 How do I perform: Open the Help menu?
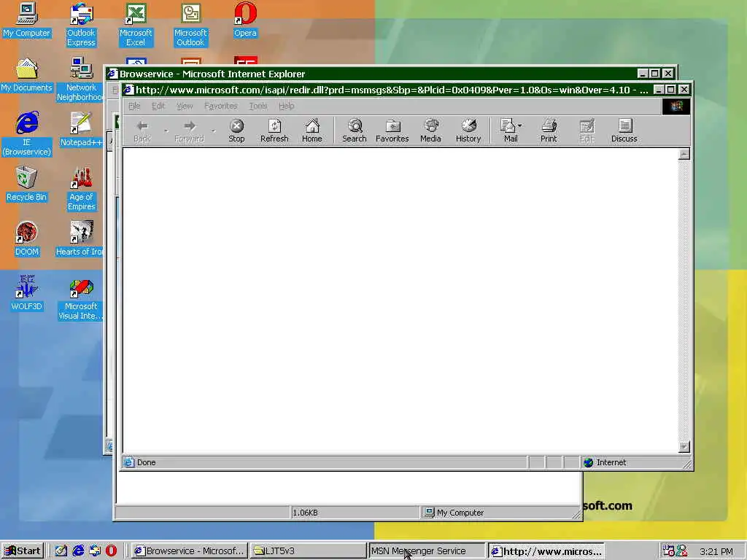coord(286,106)
